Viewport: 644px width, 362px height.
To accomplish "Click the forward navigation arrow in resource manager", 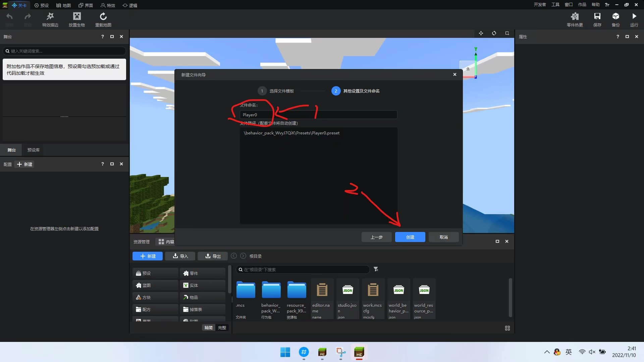I will (243, 256).
